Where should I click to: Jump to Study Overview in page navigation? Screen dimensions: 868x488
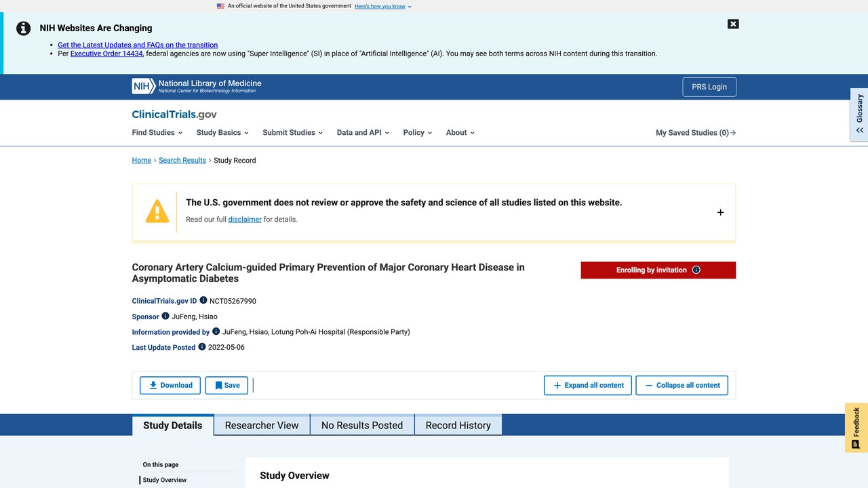click(x=165, y=480)
